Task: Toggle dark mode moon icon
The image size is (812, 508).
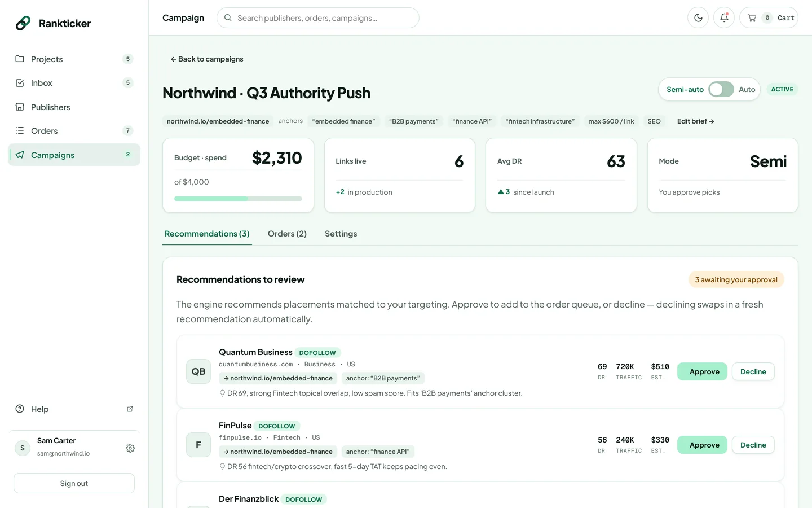Action: [x=698, y=18]
